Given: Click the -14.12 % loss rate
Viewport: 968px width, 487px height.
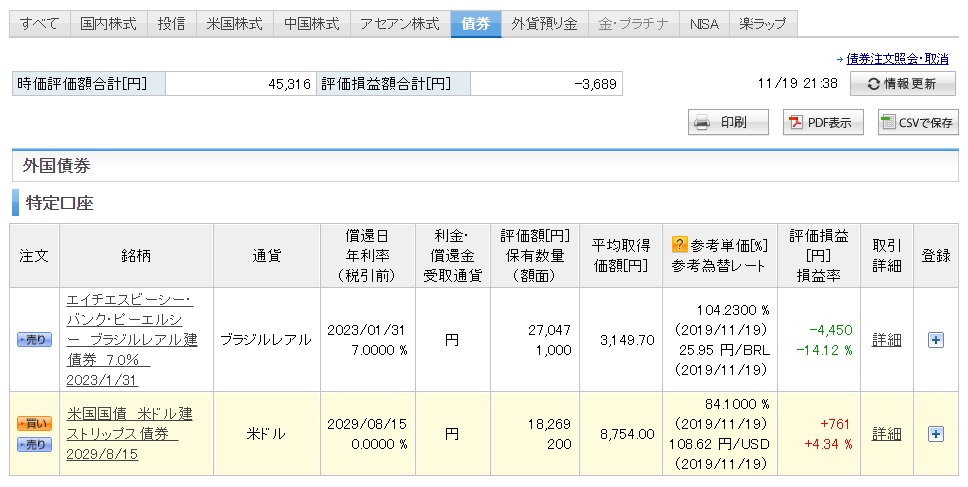Looking at the screenshot, I should tap(824, 351).
